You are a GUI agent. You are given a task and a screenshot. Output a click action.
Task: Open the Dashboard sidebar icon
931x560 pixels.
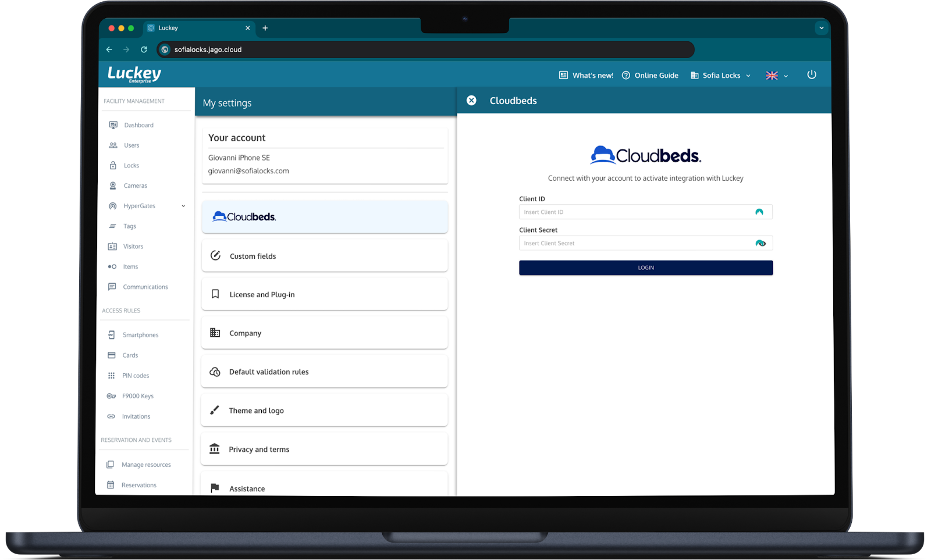113,125
